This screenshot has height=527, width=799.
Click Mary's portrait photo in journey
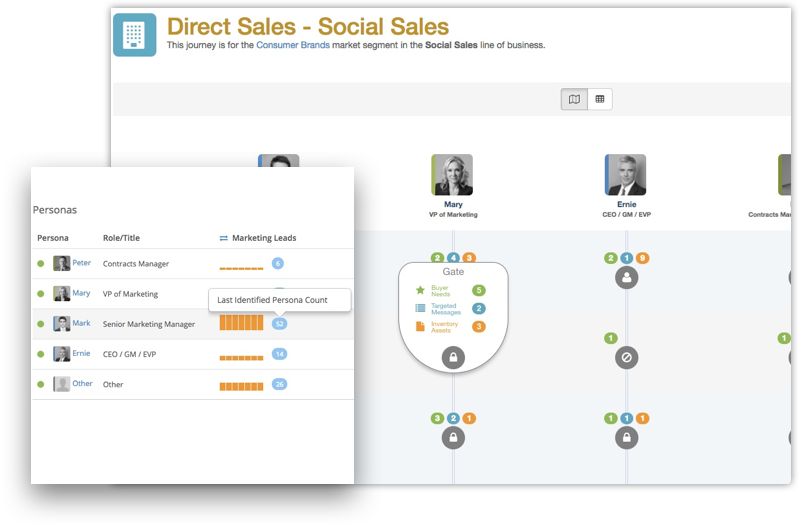[x=452, y=175]
